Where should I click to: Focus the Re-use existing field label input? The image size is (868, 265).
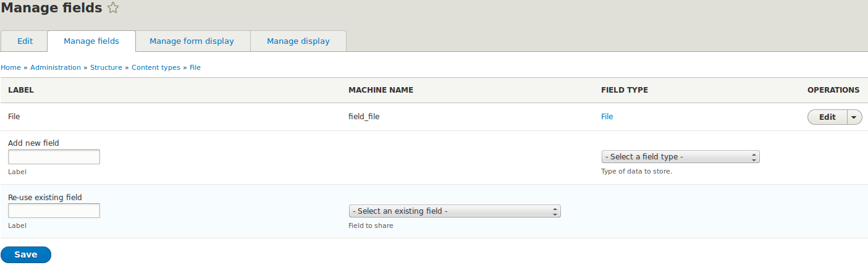coord(54,211)
